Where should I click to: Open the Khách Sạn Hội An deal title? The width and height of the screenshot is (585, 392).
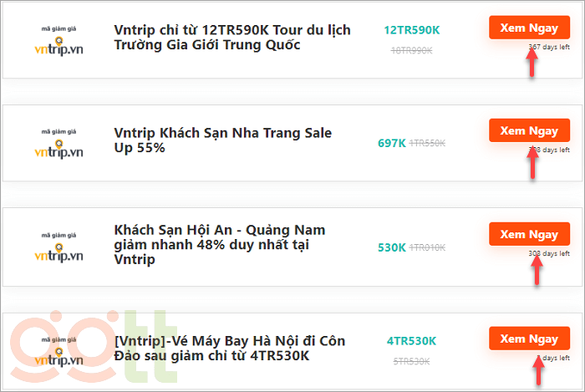point(220,244)
